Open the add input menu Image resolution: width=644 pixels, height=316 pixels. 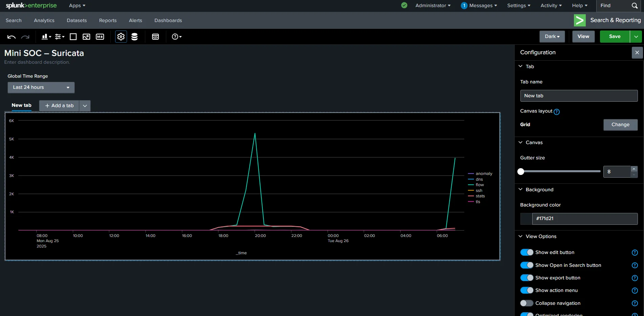pyautogui.click(x=60, y=37)
